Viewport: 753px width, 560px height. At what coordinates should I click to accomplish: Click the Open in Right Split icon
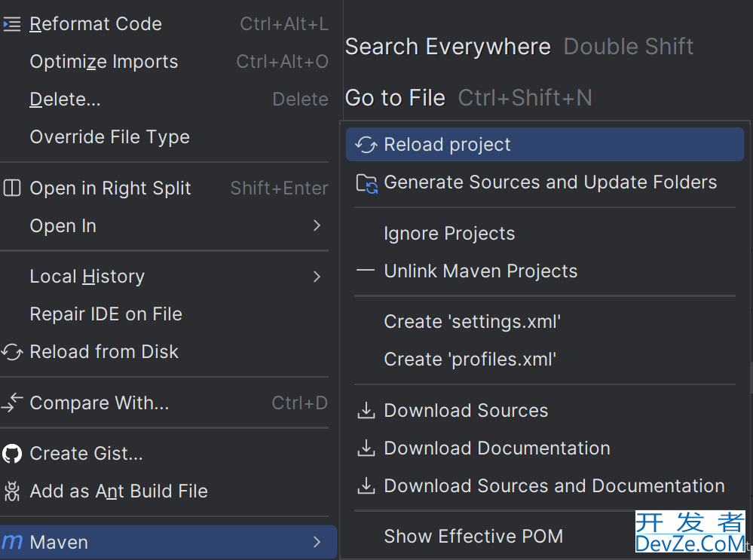click(x=12, y=188)
